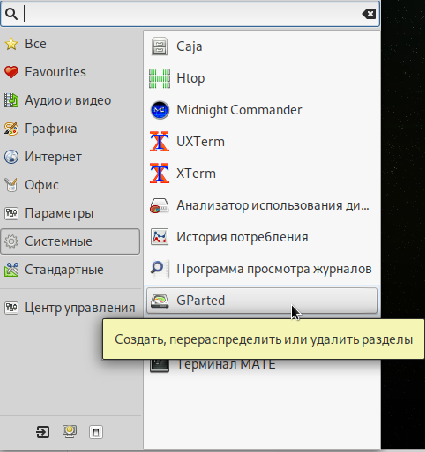Choose the Графика category
425x452 pixels.
pos(70,128)
